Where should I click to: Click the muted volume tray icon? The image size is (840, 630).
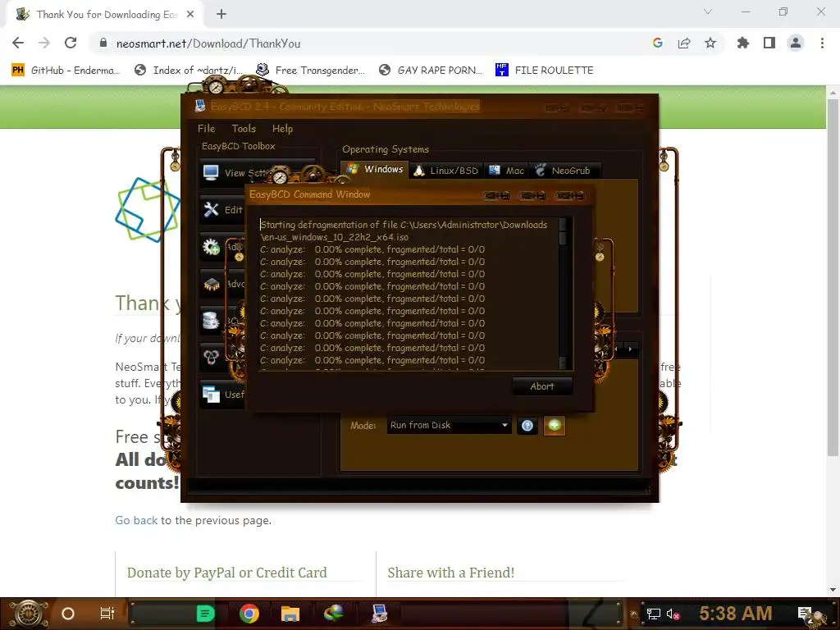tap(673, 614)
